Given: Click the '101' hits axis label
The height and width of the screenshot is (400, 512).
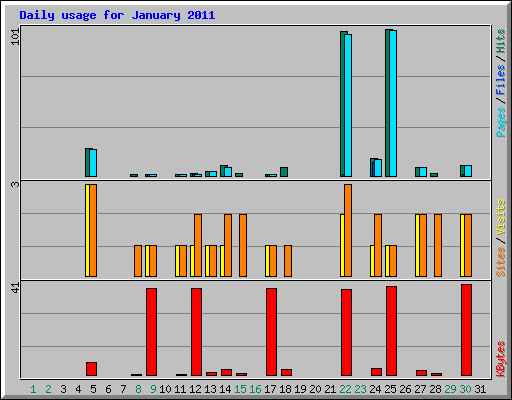Looking at the screenshot, I should click(15, 37).
